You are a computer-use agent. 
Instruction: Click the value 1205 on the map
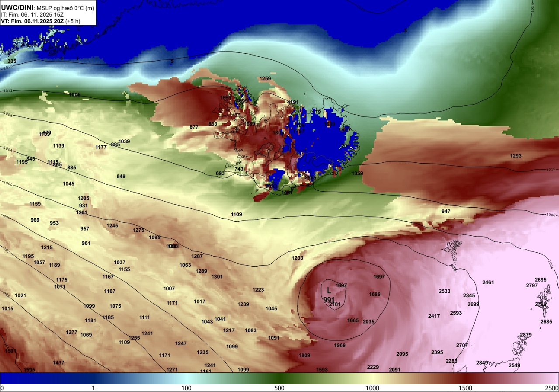[x=83, y=198]
